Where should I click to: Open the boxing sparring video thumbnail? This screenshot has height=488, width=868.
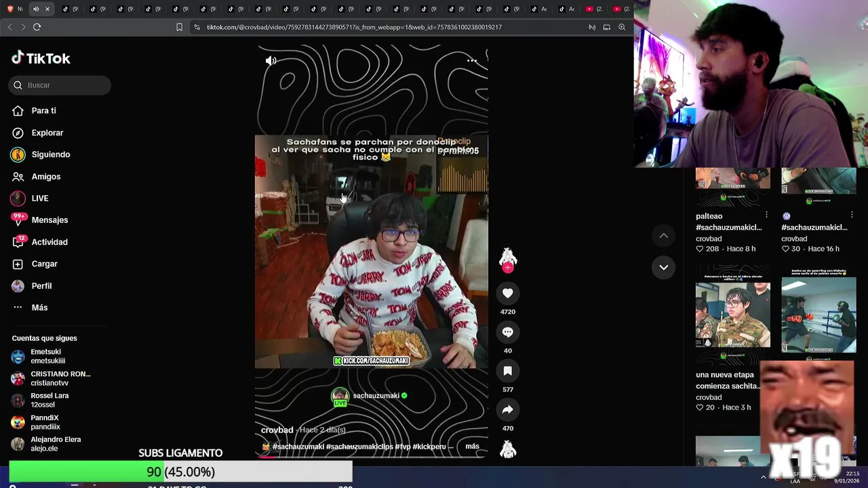click(x=818, y=314)
